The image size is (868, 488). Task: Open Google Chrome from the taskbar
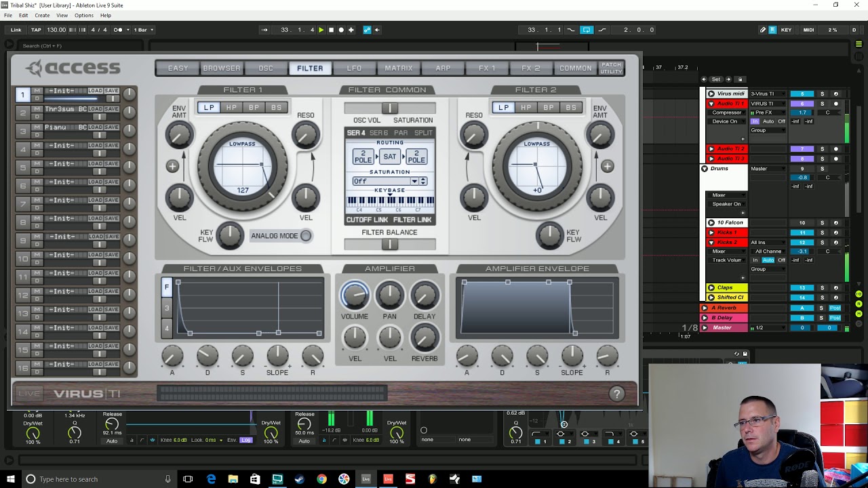321,479
